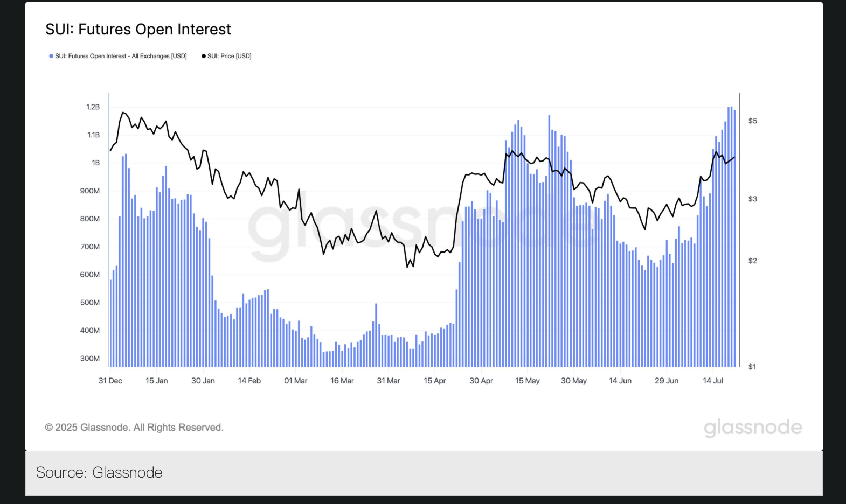Click the chart title 'SUI: Futures Open Interest'
The image size is (846, 504).
point(138,29)
